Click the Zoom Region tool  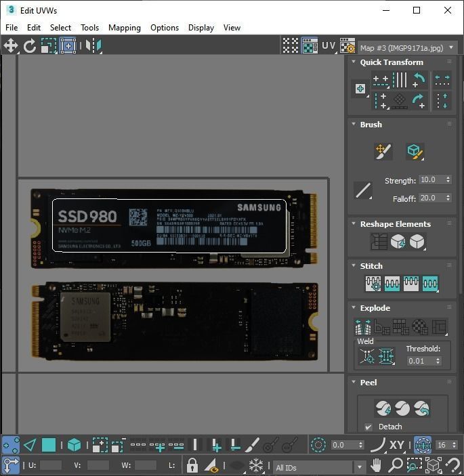(x=414, y=464)
